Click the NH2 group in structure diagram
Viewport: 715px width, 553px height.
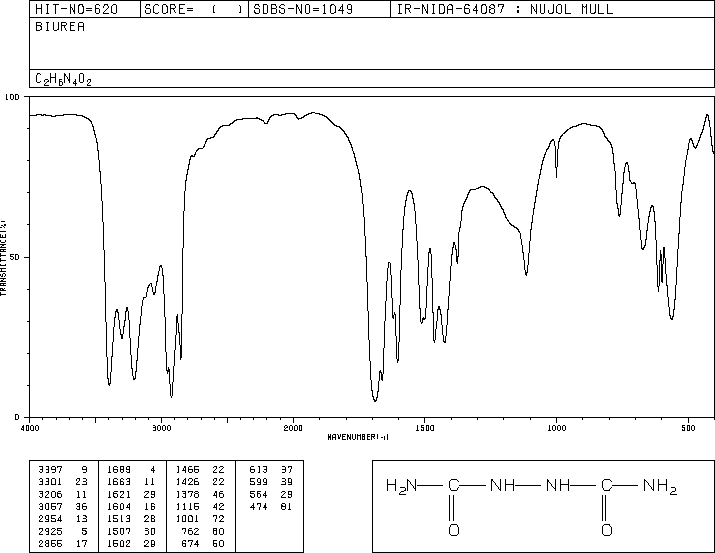[660, 486]
